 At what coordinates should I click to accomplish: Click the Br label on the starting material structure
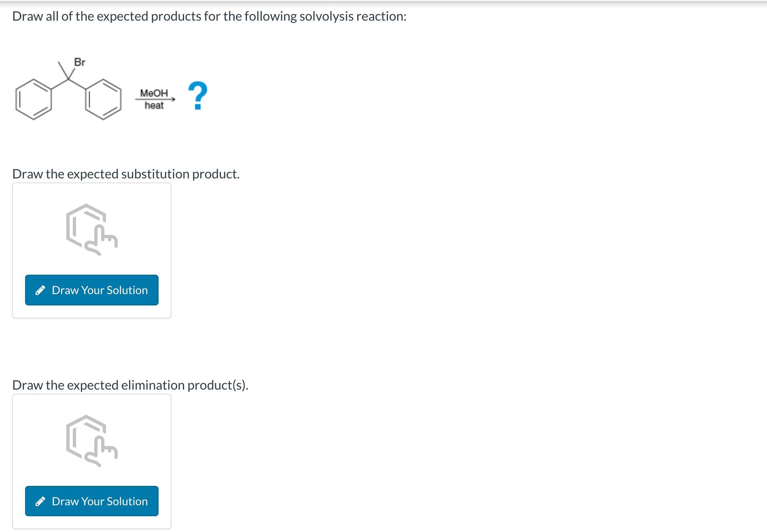pos(79,62)
